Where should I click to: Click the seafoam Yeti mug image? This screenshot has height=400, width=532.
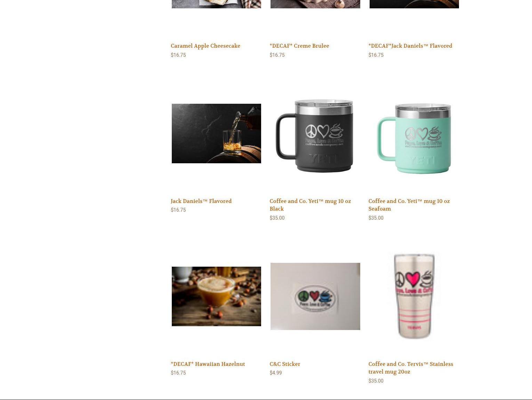point(414,138)
